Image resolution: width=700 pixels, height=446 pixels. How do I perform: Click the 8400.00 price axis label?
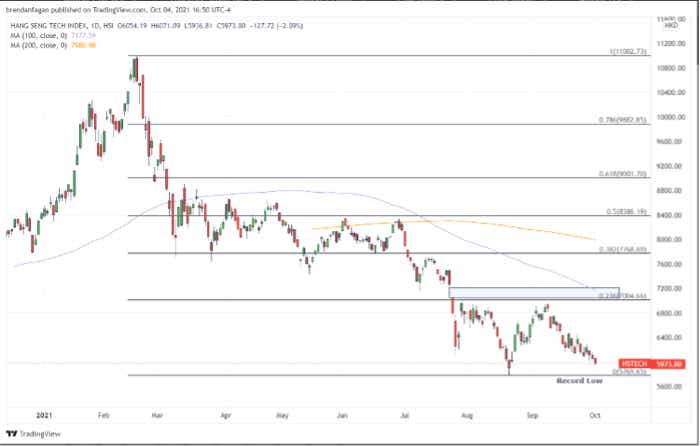coord(671,215)
